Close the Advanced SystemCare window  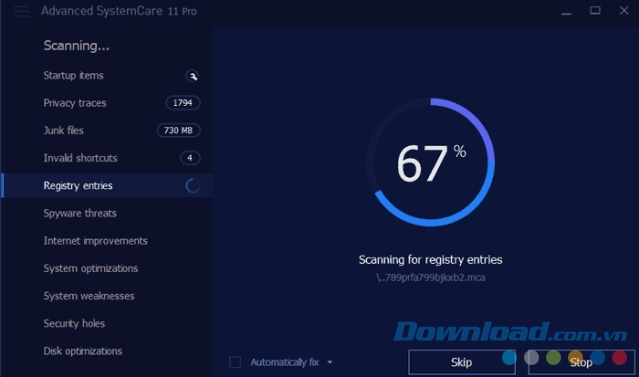pos(624,11)
